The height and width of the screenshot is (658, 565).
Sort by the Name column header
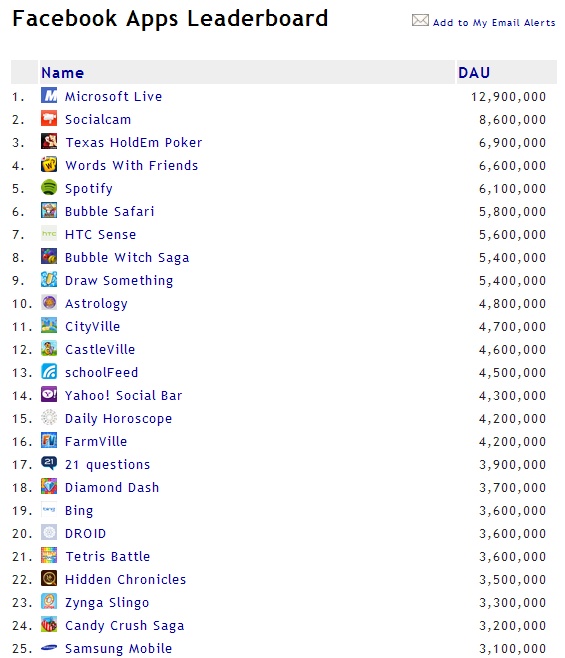[x=63, y=73]
